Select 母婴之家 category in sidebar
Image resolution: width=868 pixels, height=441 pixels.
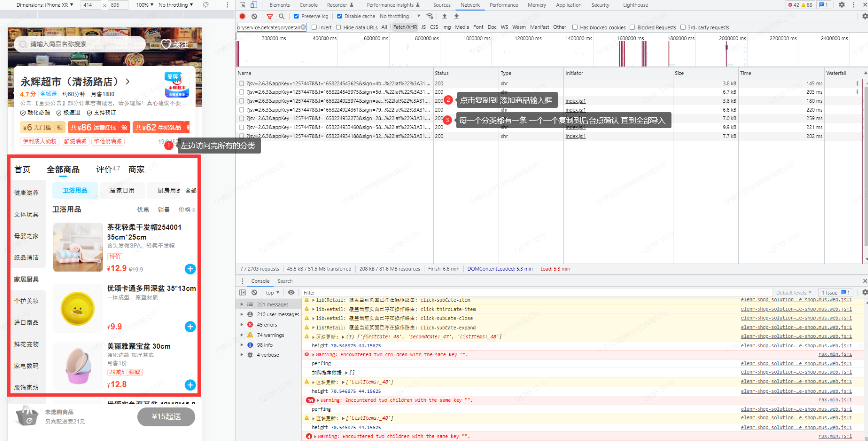pyautogui.click(x=26, y=236)
